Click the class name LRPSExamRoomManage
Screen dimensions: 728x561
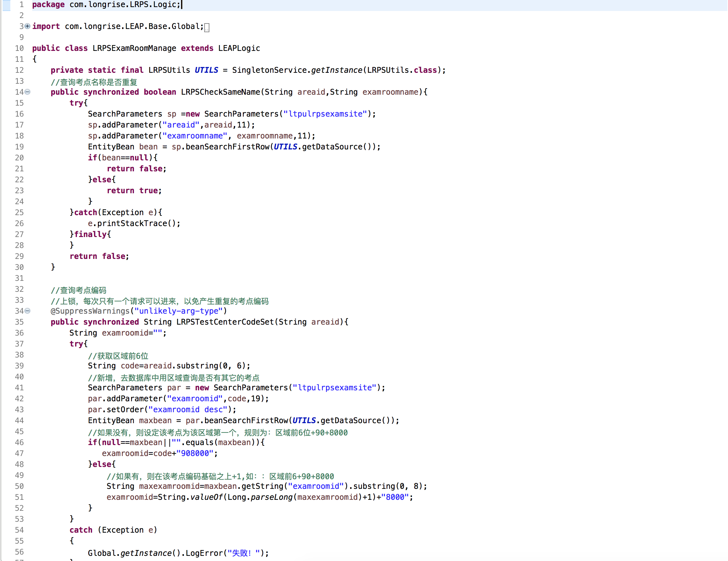click(134, 48)
